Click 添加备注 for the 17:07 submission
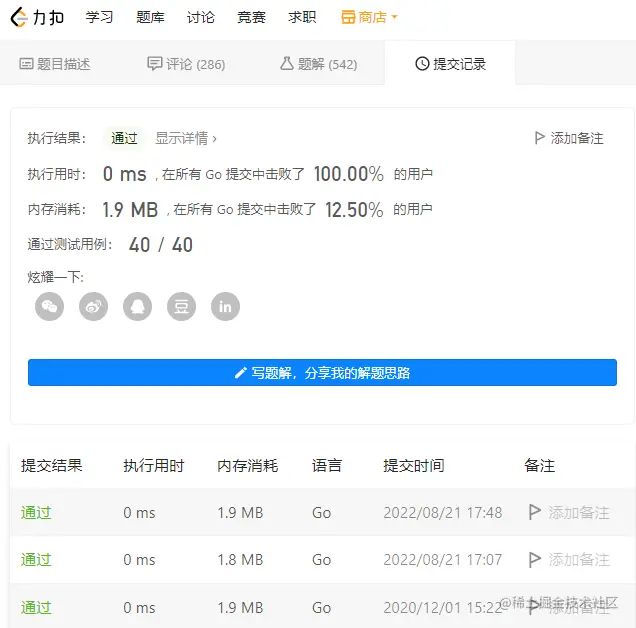Viewport: 636px width, 628px height. 569,560
